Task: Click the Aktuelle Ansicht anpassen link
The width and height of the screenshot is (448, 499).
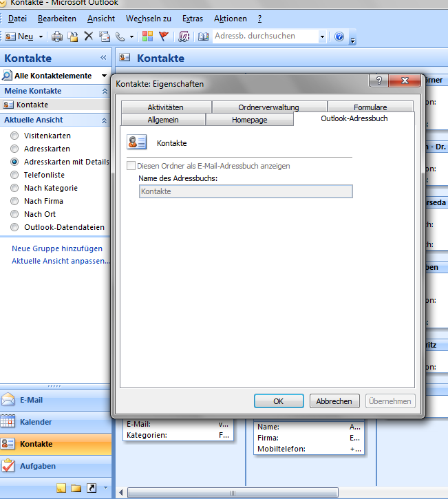Action: [x=61, y=261]
